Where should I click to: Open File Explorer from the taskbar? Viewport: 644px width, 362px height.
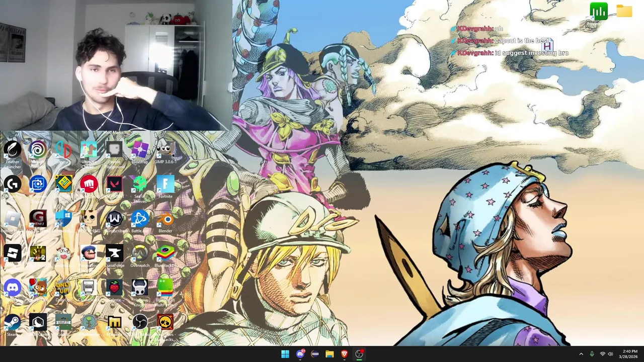(330, 354)
